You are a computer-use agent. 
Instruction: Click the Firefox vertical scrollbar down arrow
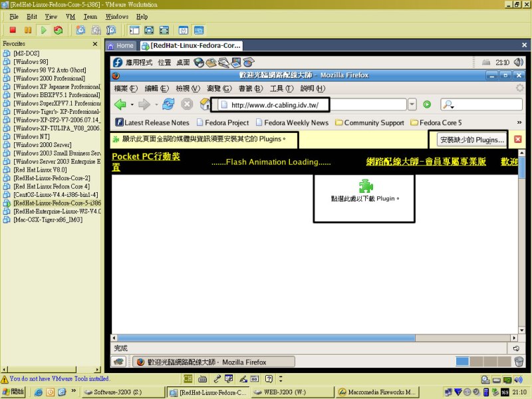(x=521, y=330)
